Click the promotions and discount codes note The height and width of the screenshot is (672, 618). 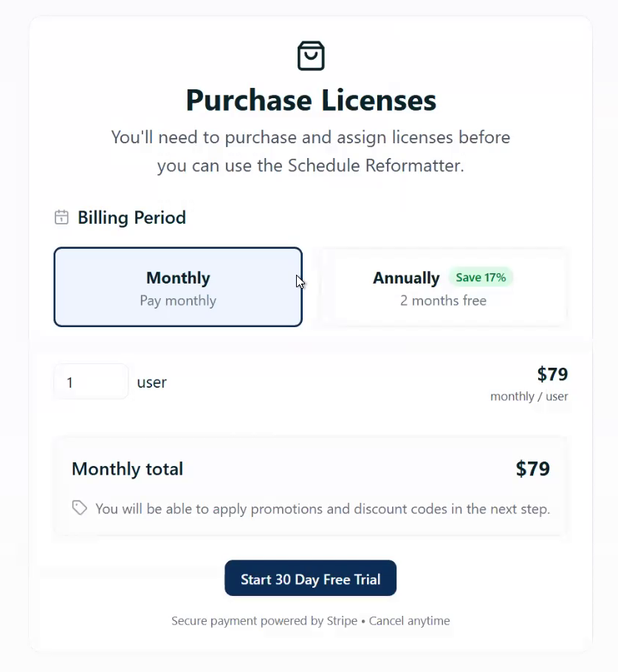[323, 509]
